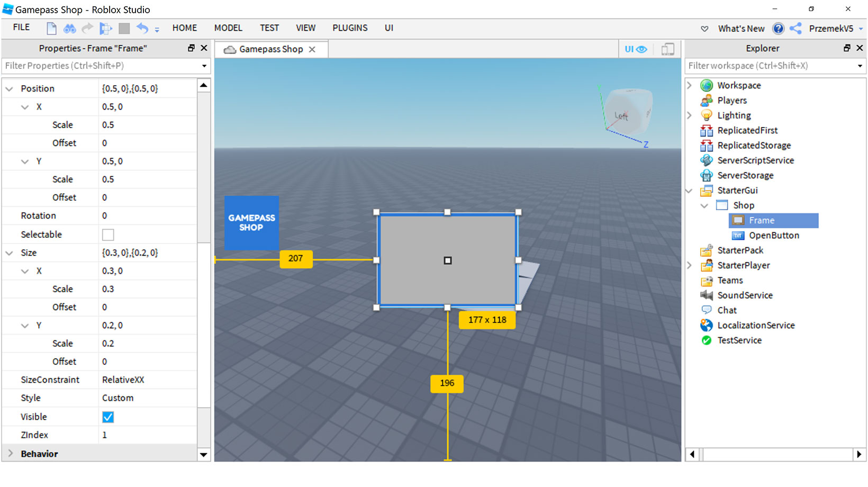Click the Filter workspace input field
Image resolution: width=868 pixels, height=487 pixels.
[770, 66]
